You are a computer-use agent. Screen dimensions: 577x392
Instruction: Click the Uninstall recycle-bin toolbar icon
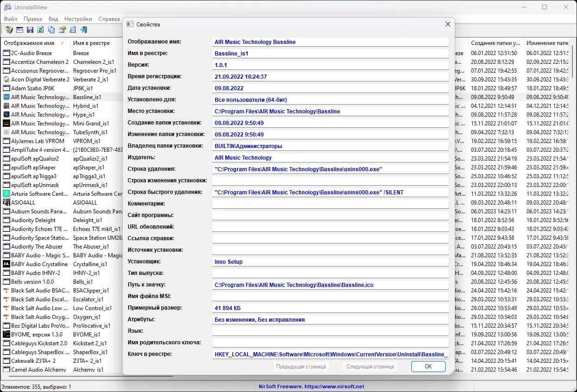pyautogui.click(x=9, y=30)
